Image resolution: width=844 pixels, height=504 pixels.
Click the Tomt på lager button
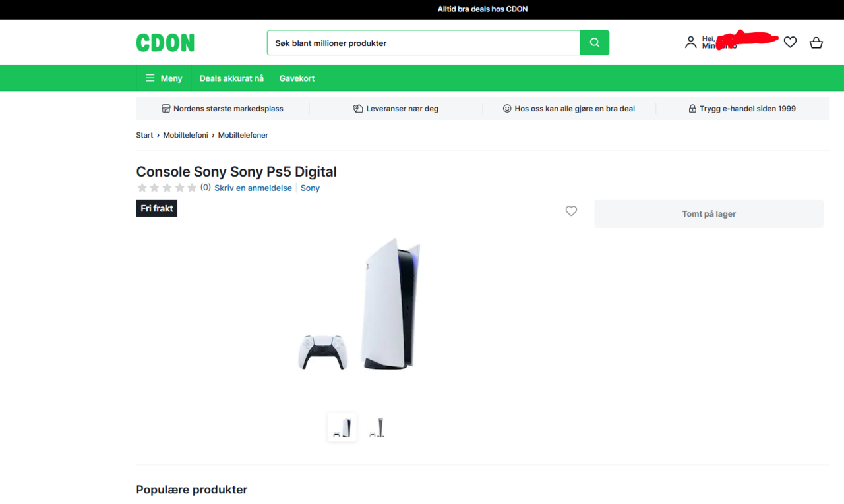[709, 214]
